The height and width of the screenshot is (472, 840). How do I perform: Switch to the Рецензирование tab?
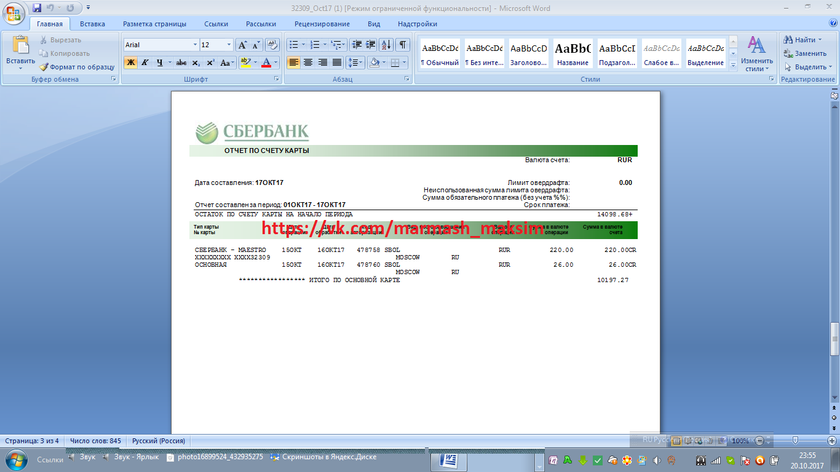322,24
